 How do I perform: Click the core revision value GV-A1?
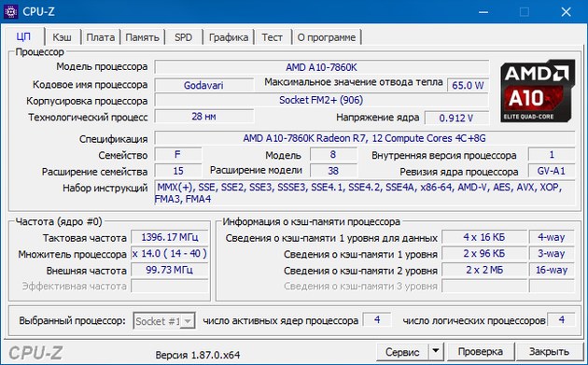552,171
